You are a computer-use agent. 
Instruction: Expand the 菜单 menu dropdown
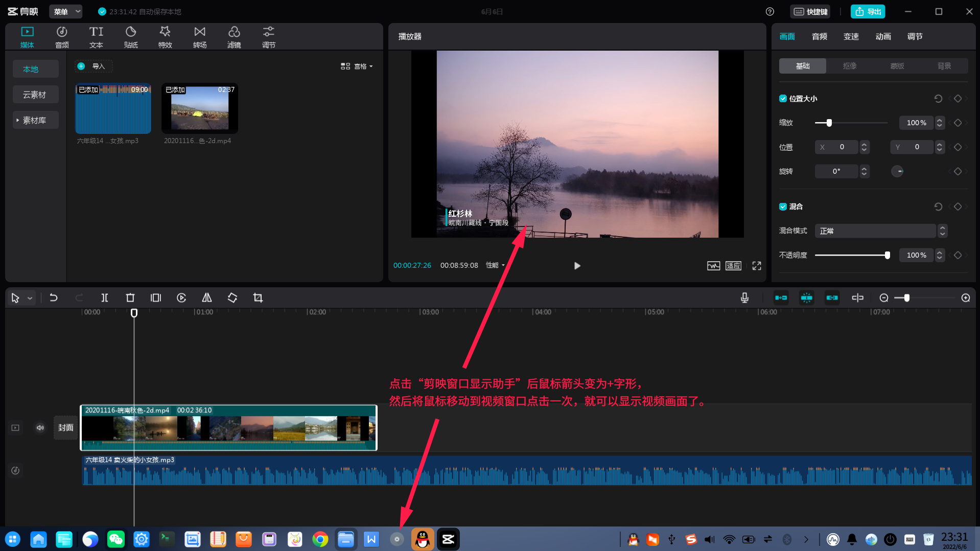(x=65, y=11)
